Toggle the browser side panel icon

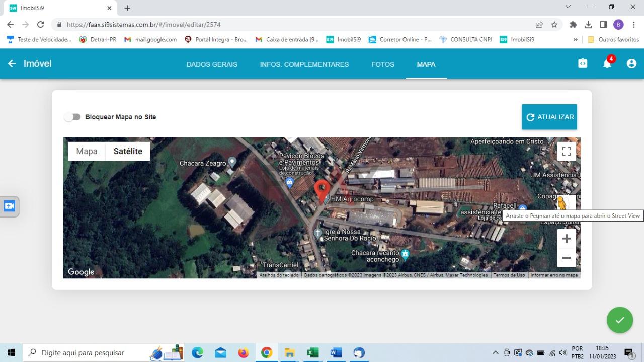tap(603, 24)
